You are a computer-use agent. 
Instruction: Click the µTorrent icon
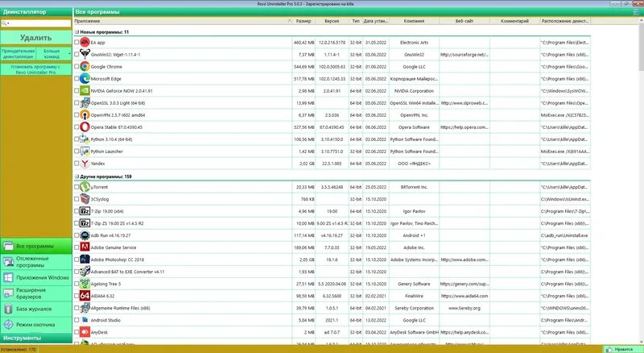pyautogui.click(x=85, y=187)
